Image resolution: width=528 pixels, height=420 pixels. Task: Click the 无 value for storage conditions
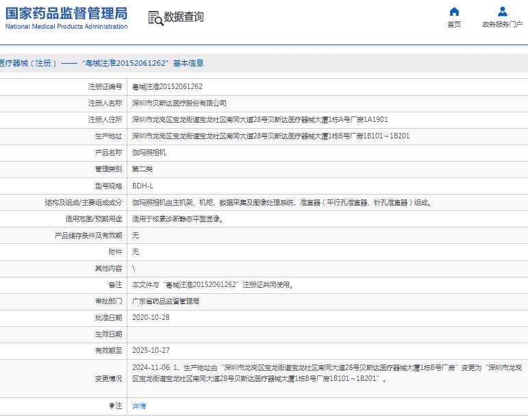(x=136, y=236)
